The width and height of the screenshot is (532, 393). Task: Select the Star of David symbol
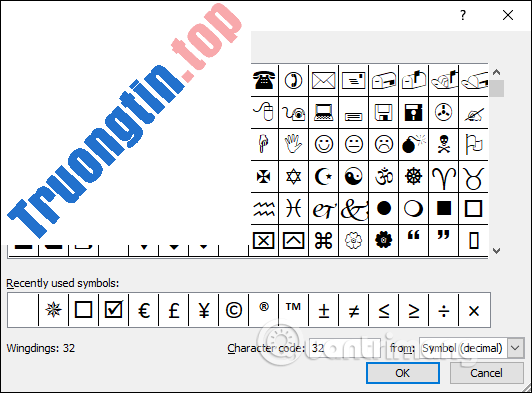(x=293, y=176)
